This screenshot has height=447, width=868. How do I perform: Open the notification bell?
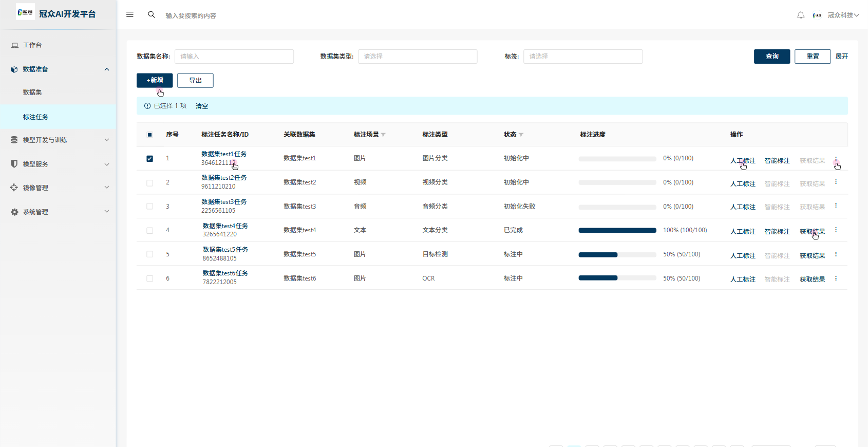(x=801, y=15)
